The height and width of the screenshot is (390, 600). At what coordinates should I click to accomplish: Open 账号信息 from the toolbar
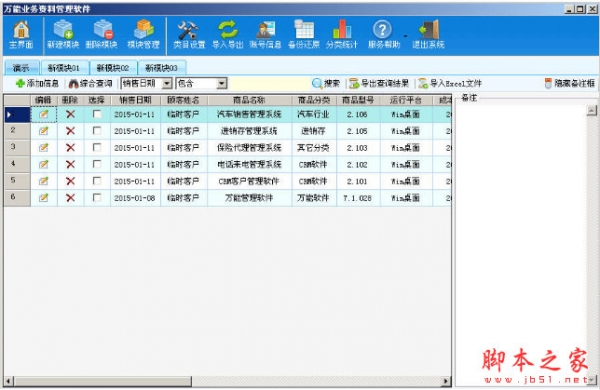pos(265,34)
